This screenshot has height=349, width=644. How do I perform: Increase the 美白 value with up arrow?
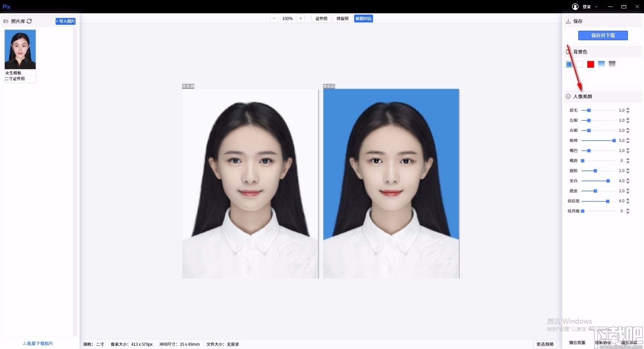tap(628, 179)
